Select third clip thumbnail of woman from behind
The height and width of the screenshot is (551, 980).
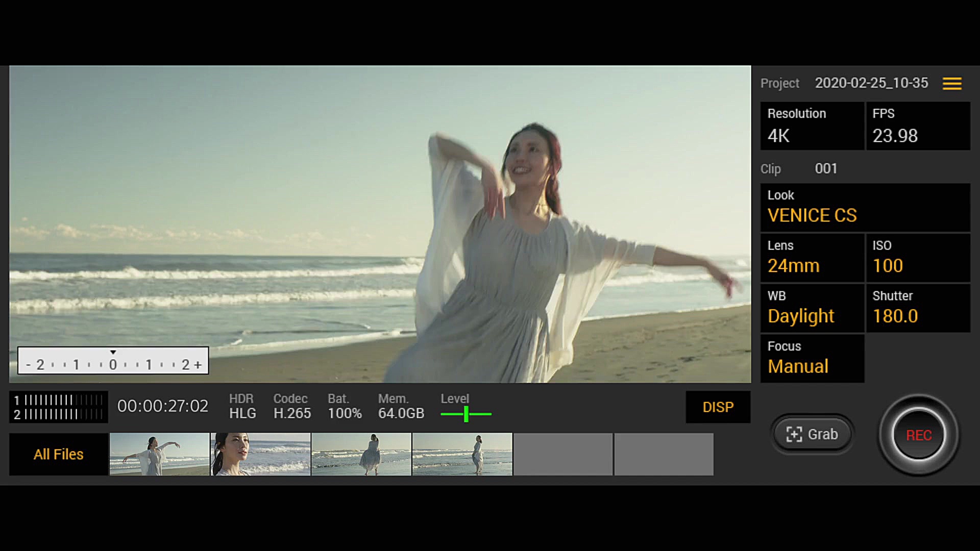click(x=361, y=454)
